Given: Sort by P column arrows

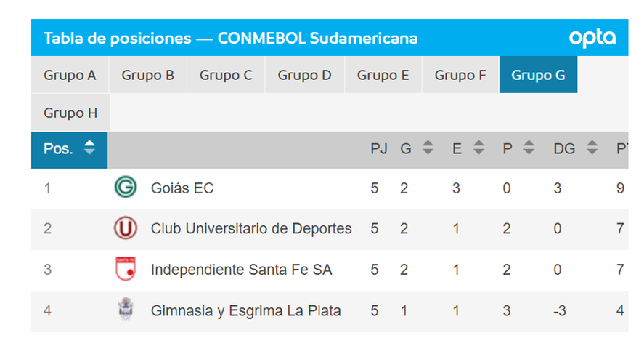Looking at the screenshot, I should 529,148.
